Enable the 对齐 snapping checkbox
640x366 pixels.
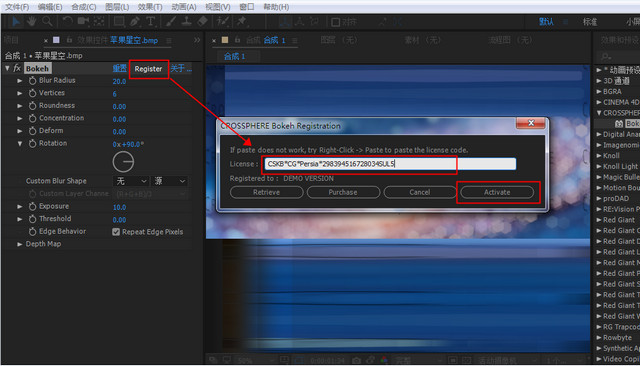click(335, 22)
